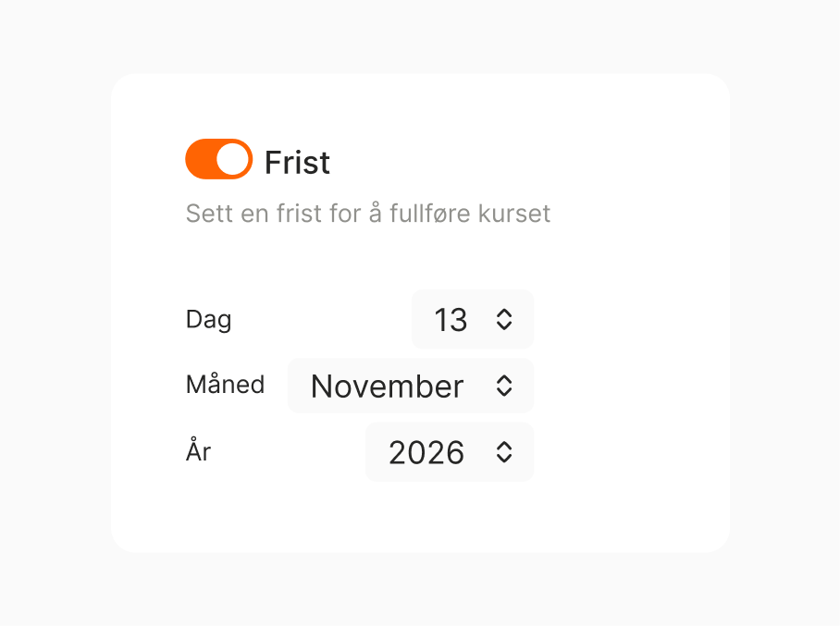Select the År field label
Image resolution: width=840 pixels, height=626 pixels.
click(x=198, y=452)
